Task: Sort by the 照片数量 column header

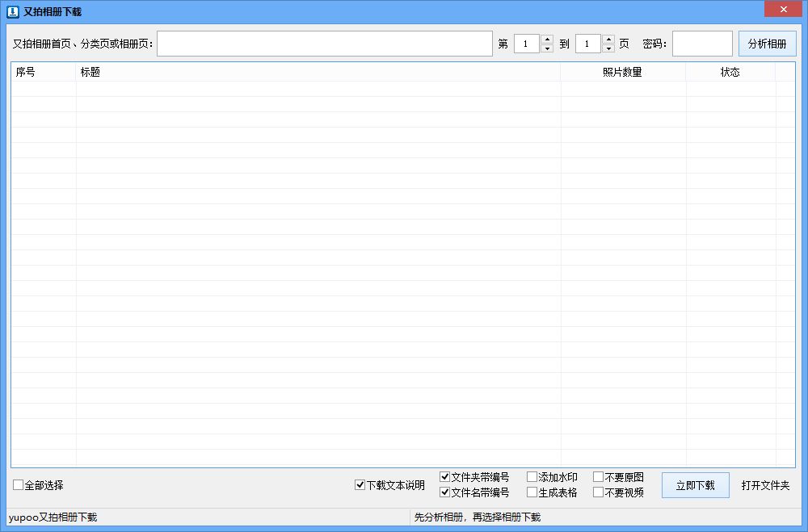Action: pyautogui.click(x=623, y=72)
